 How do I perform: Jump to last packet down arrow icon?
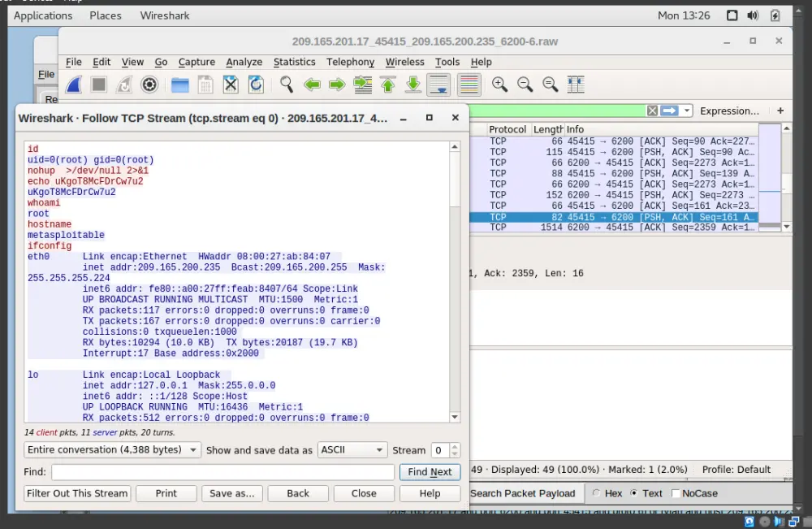coord(413,84)
